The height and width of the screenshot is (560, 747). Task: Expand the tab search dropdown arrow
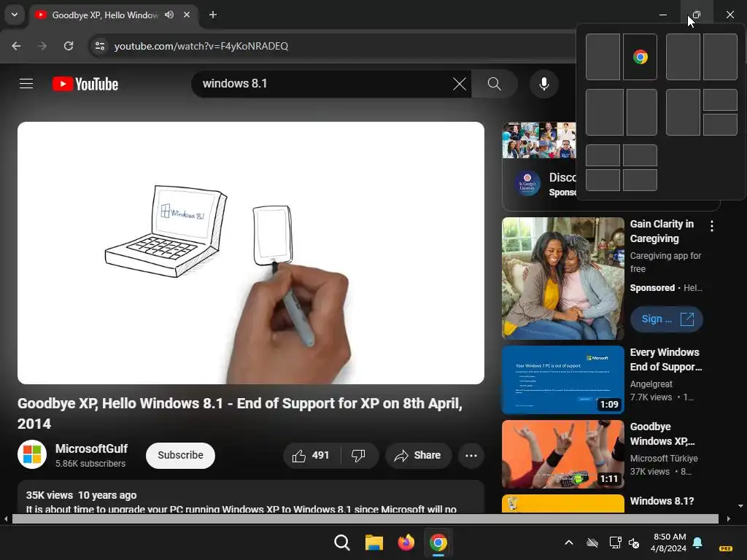15,15
